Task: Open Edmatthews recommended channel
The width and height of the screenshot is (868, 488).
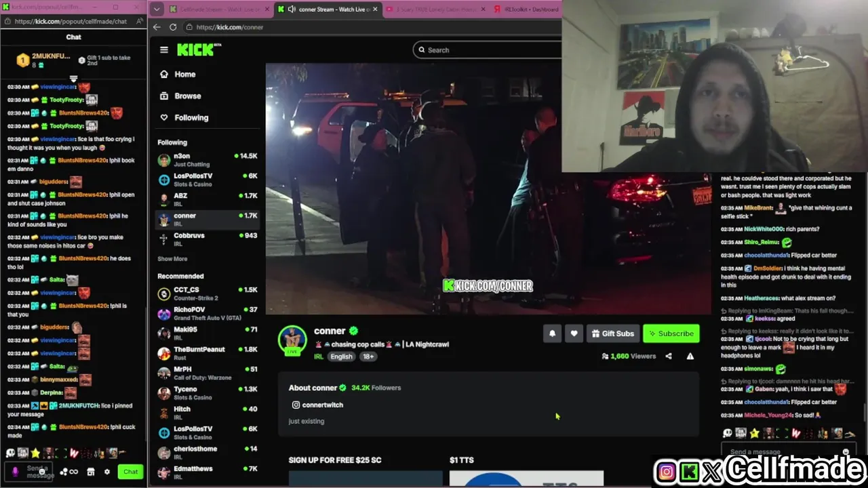Action: tap(208, 472)
